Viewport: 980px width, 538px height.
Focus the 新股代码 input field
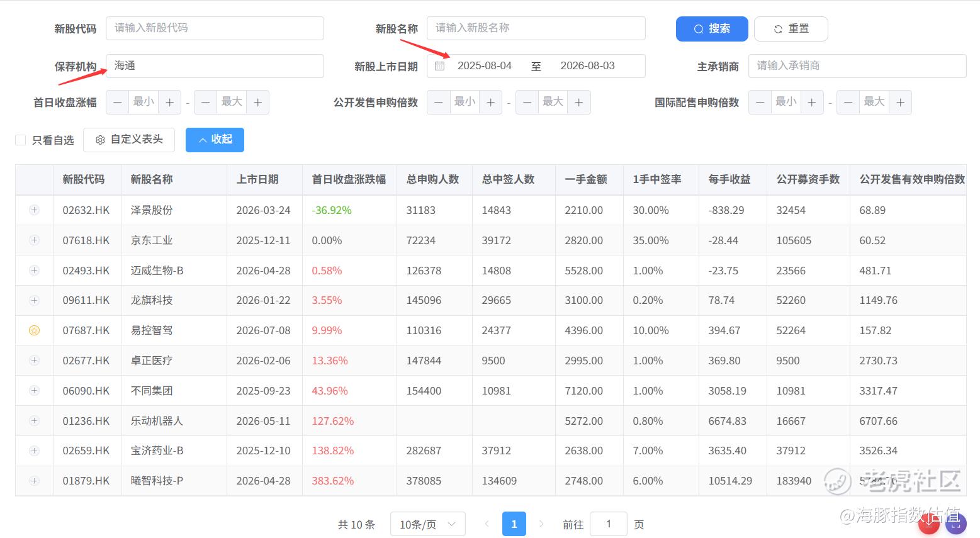[215, 28]
